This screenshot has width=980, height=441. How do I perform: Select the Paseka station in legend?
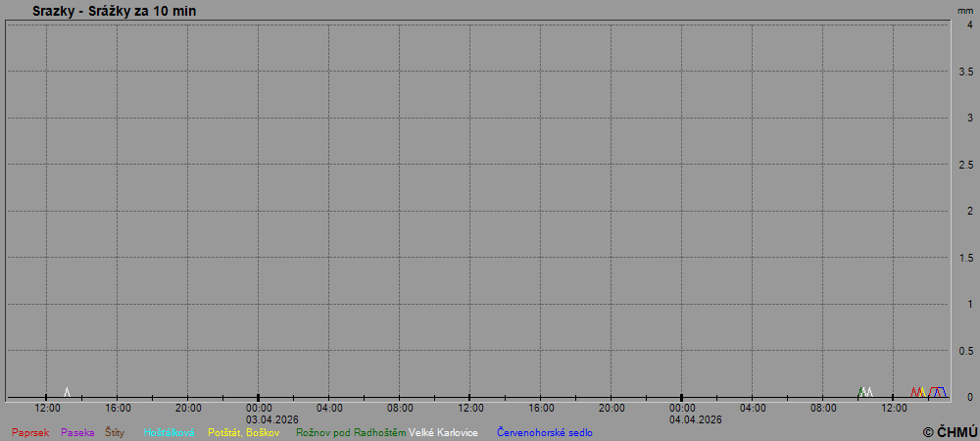[x=77, y=432]
